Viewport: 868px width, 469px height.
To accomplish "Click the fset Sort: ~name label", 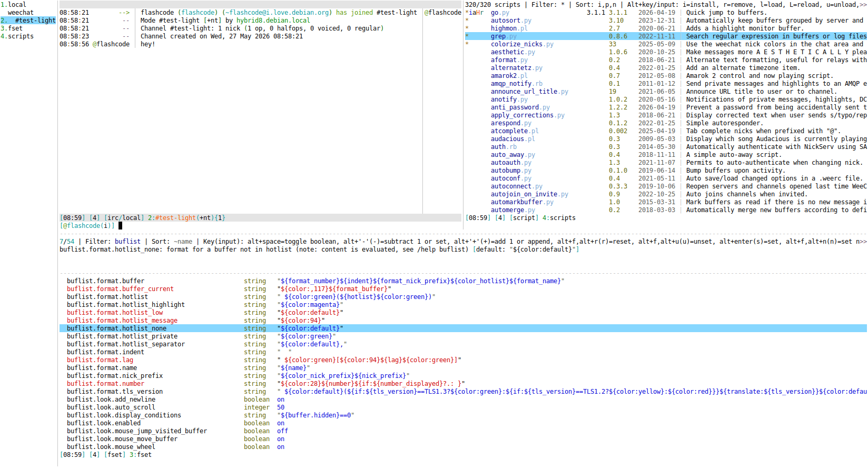I will pyautogui.click(x=172, y=242).
